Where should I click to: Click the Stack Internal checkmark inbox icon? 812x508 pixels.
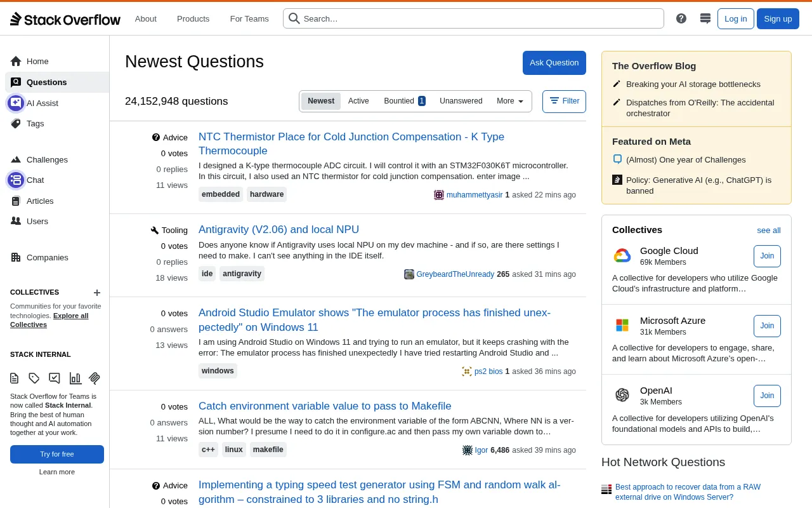click(55, 378)
